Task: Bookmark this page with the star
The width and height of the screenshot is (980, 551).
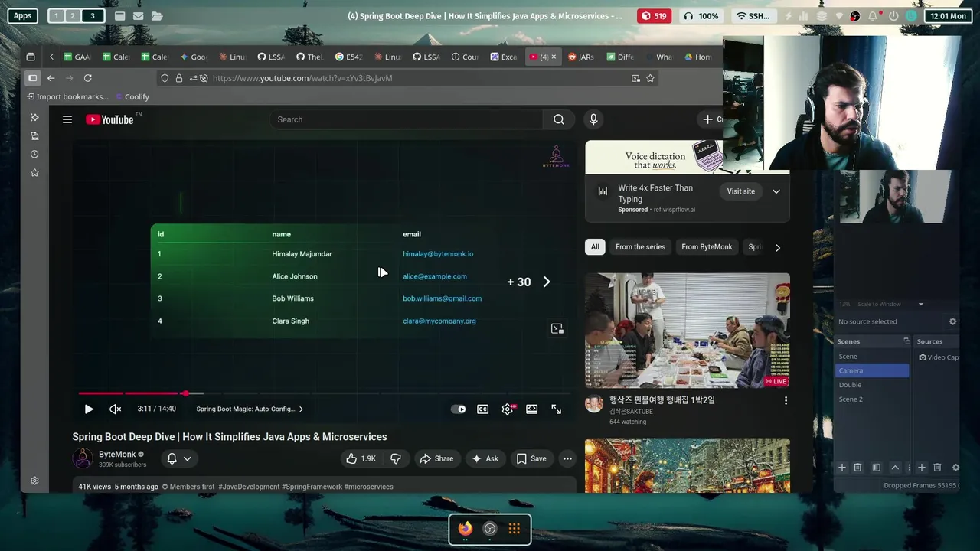Action: click(x=650, y=78)
